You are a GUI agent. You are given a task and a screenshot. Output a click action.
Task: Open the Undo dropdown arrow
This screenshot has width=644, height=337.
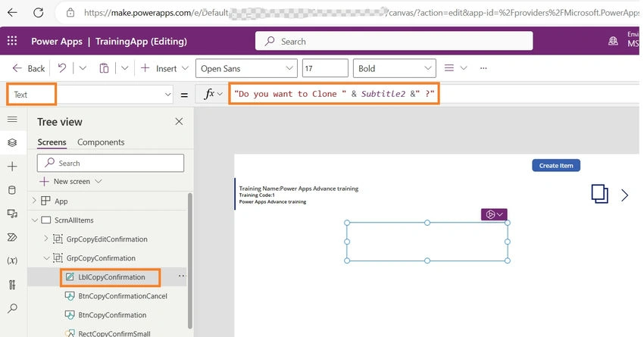[x=83, y=68]
